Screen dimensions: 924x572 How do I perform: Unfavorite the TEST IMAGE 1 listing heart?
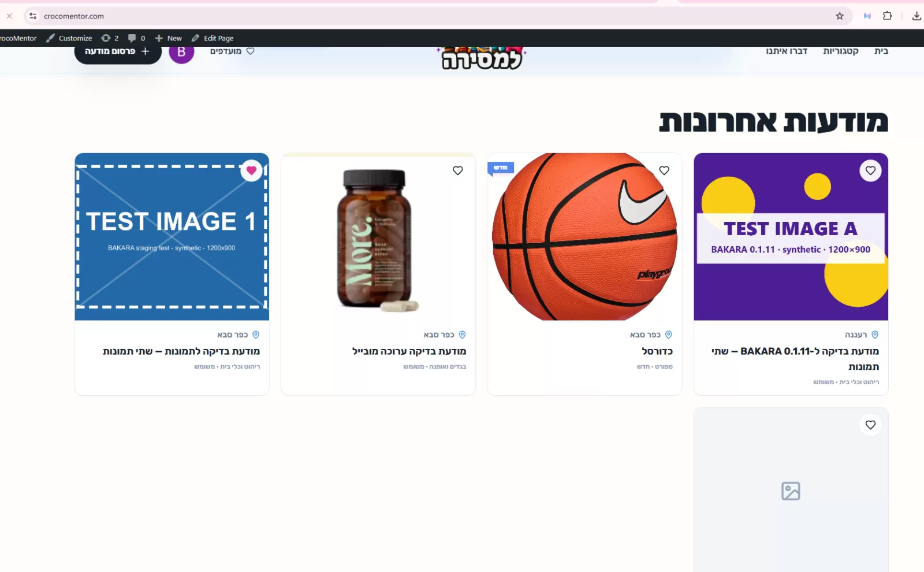pos(251,170)
